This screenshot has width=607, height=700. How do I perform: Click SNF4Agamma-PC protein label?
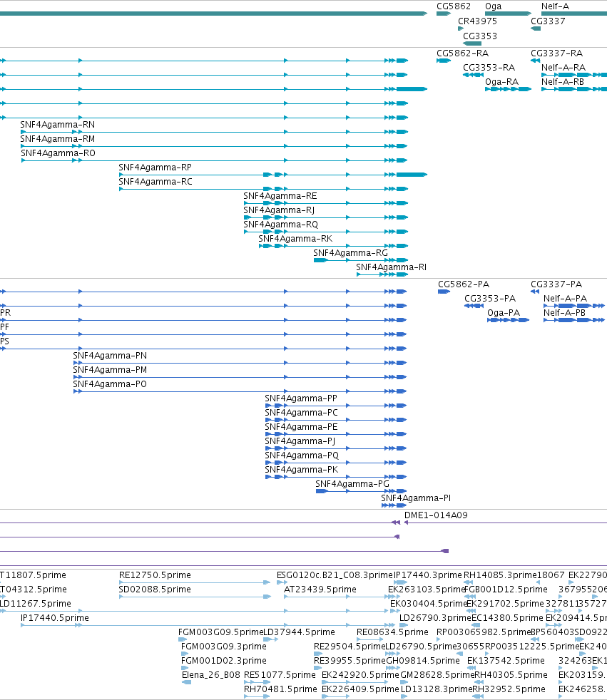tap(302, 413)
